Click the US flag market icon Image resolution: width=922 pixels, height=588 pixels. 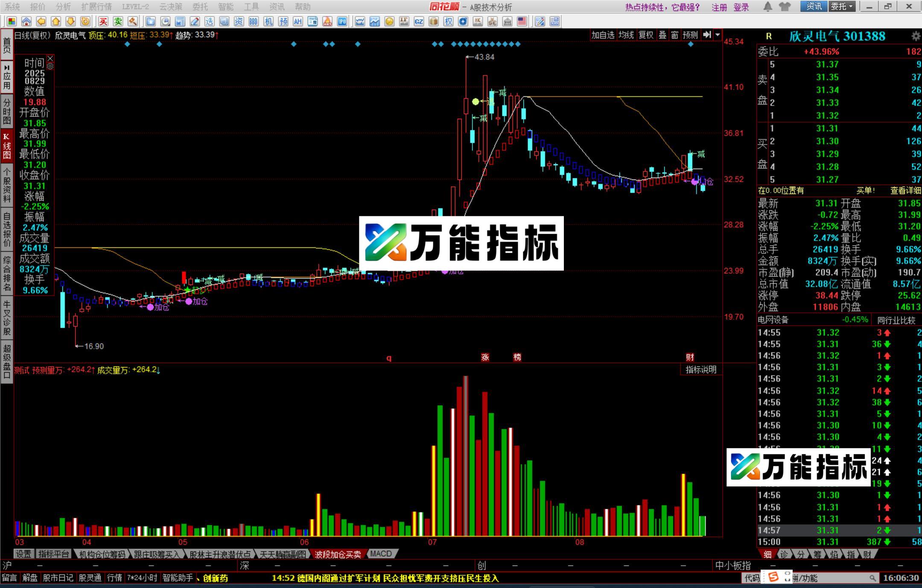[522, 21]
